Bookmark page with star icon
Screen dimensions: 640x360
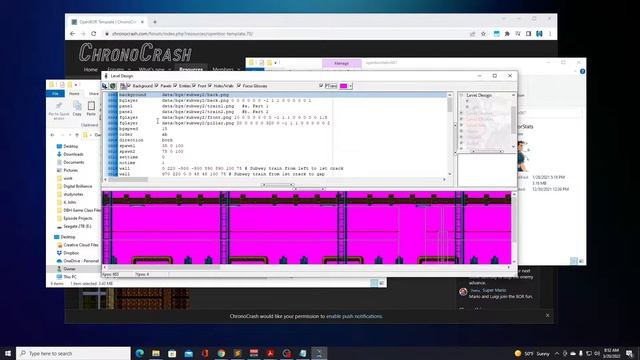[483, 34]
